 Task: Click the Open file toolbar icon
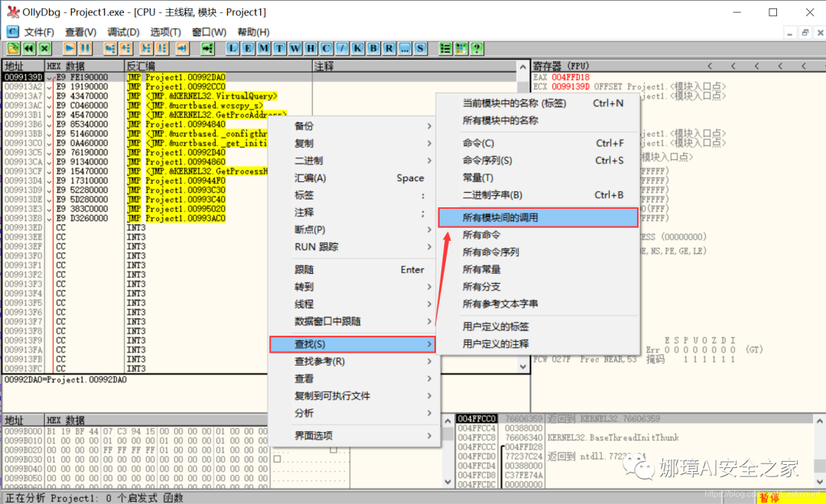click(13, 48)
